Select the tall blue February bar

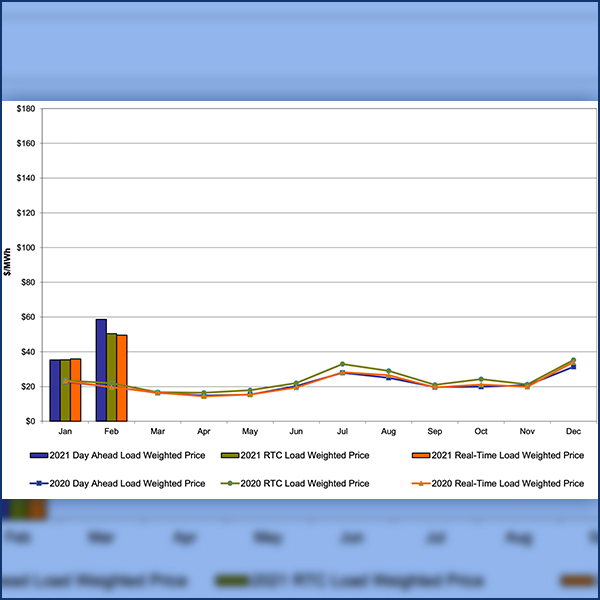click(101, 370)
